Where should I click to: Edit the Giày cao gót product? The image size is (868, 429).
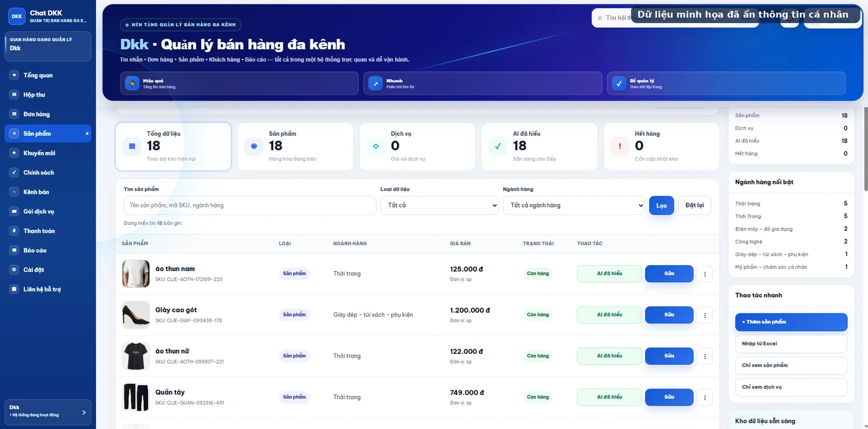(x=669, y=315)
